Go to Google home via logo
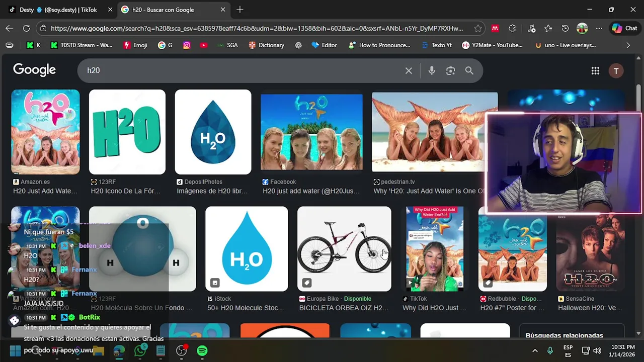Viewport: 644px width, 362px height. (34, 70)
